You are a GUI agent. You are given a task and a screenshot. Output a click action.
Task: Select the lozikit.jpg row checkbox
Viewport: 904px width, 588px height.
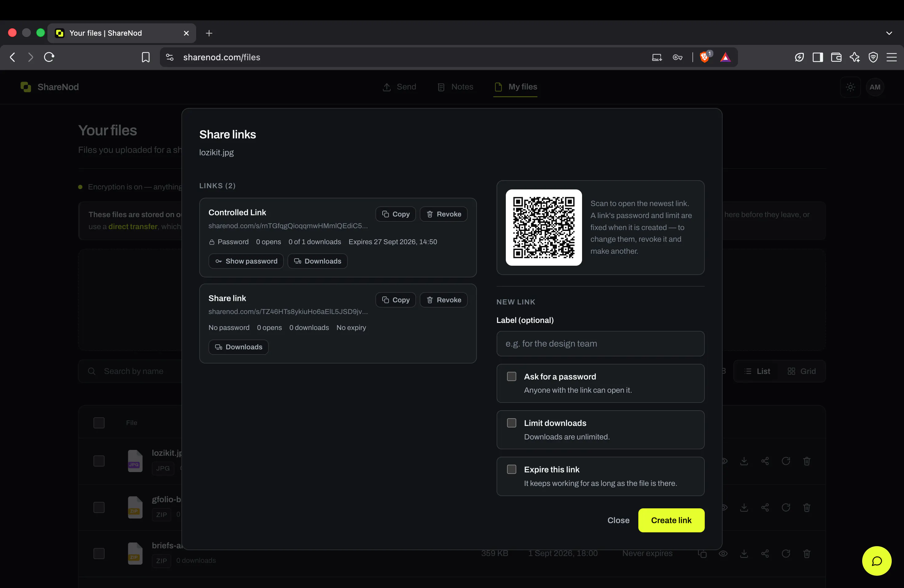tap(99, 461)
